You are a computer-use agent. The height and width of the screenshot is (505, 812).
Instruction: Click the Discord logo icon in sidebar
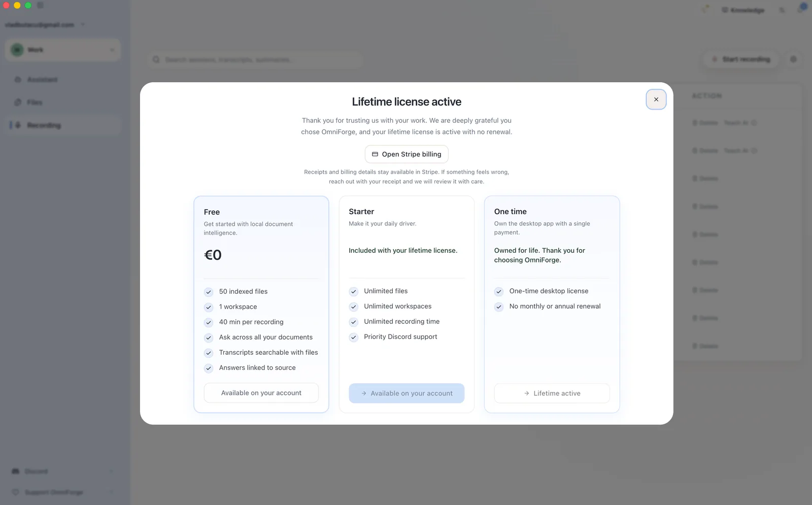16,472
